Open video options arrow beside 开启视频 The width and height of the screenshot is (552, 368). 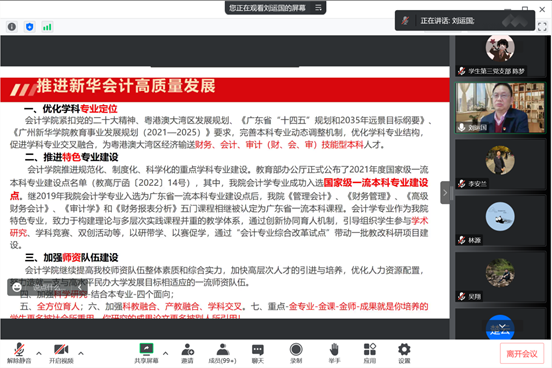[81, 353]
